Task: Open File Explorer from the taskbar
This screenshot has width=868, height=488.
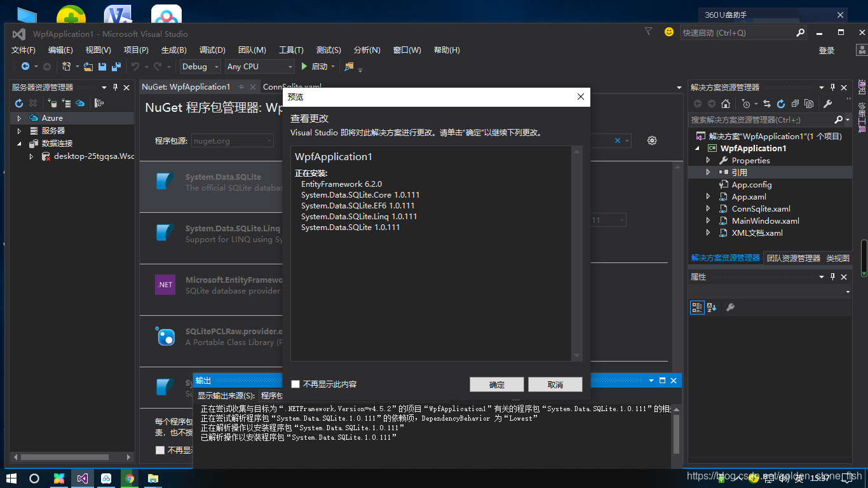Action: point(153,478)
